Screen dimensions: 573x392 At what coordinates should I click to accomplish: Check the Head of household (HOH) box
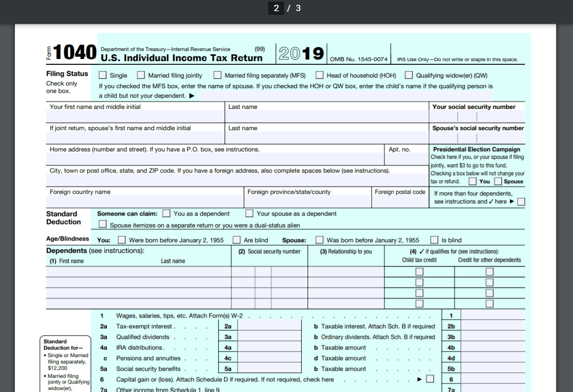(320, 75)
